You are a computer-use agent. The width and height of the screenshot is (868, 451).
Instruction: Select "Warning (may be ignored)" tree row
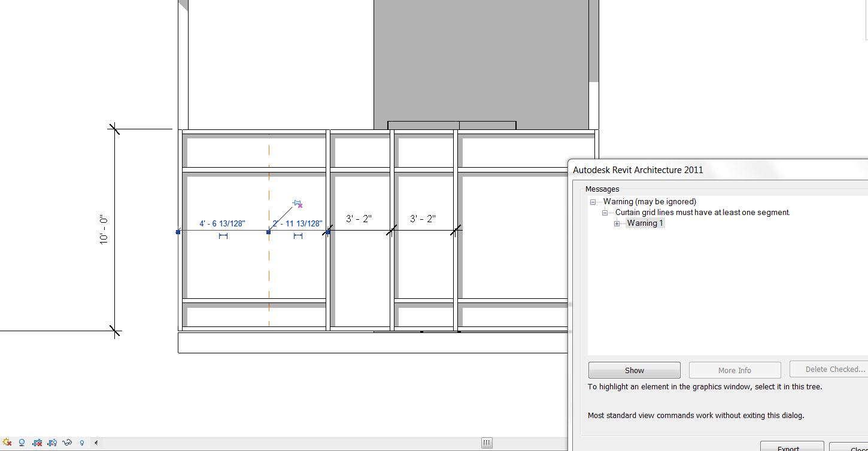click(650, 202)
